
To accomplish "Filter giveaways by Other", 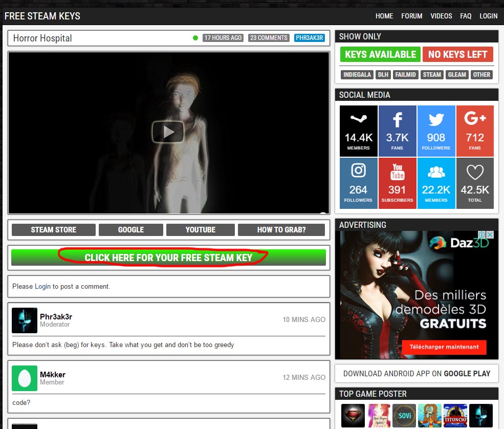I will click(x=481, y=75).
